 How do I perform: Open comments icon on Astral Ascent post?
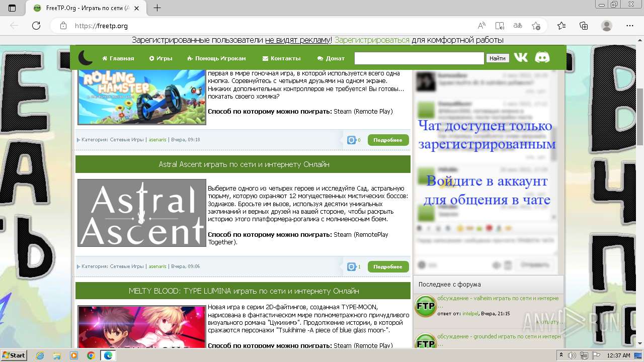click(351, 266)
